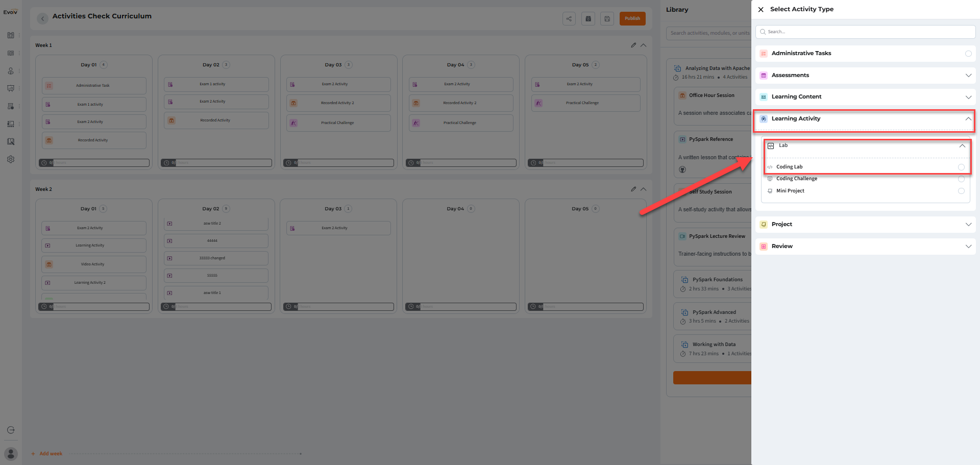Save the curriculum with the floppy disk icon
Screen dimensions: 980x465
607,19
